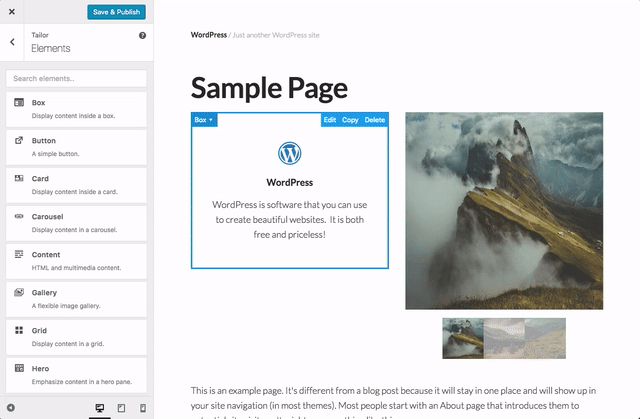Click 'Just another WordPress site' tagline
The width and height of the screenshot is (640, 419).
pos(276,35)
